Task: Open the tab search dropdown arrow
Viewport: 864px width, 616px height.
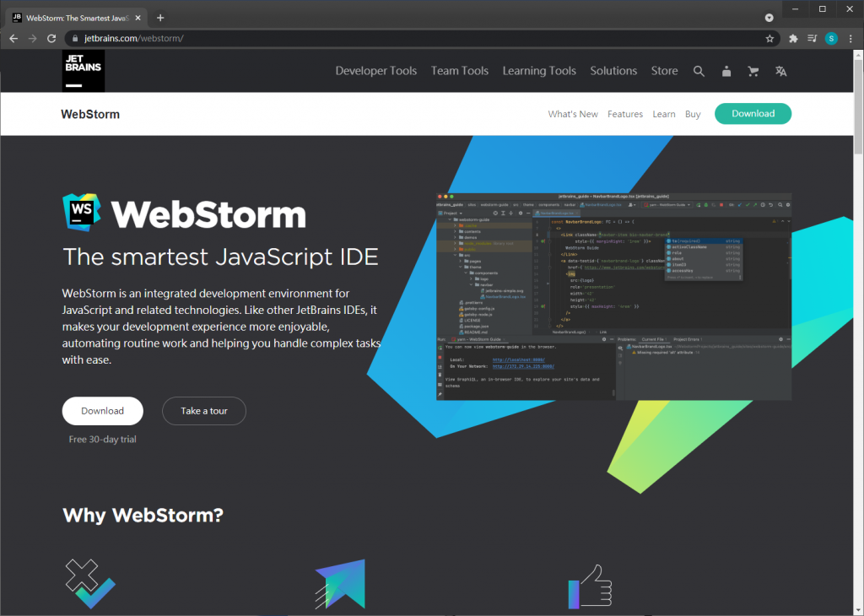Action: coord(769,19)
